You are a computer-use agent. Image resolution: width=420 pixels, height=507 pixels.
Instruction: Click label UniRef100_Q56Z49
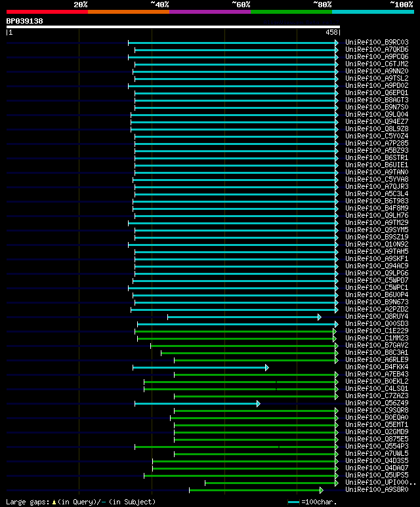pyautogui.click(x=377, y=403)
